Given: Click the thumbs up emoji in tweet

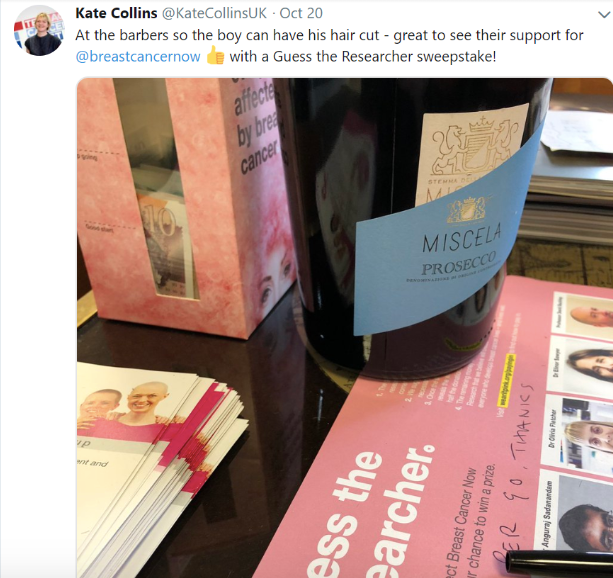Looking at the screenshot, I should point(215,56).
